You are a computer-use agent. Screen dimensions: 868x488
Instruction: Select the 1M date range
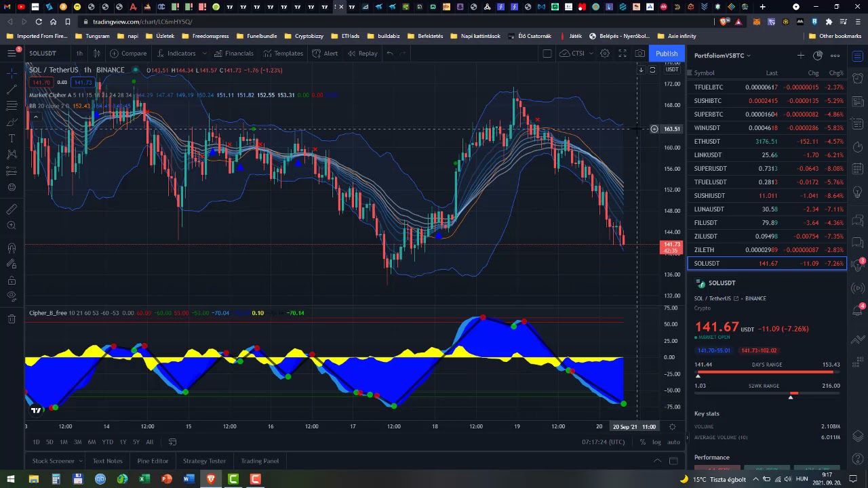(x=63, y=442)
